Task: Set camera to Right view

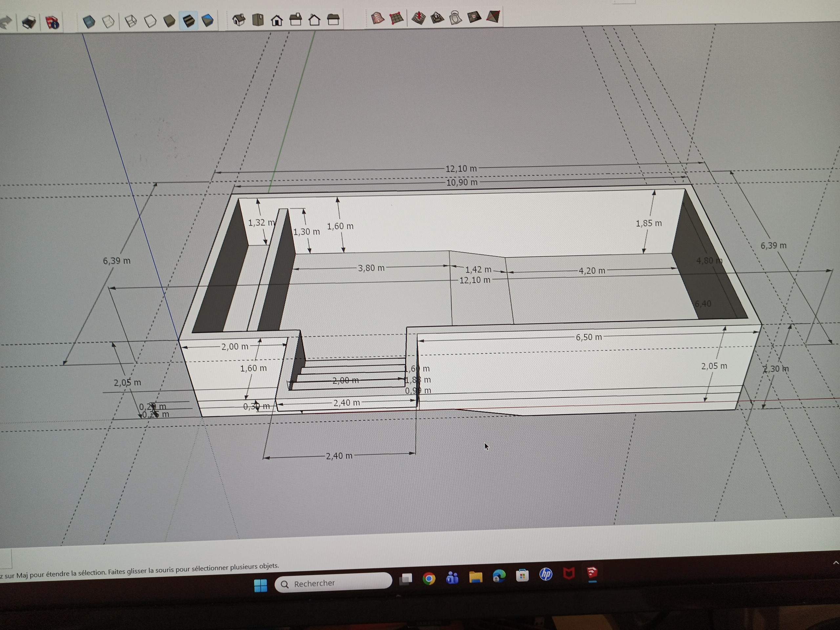Action: pos(295,19)
